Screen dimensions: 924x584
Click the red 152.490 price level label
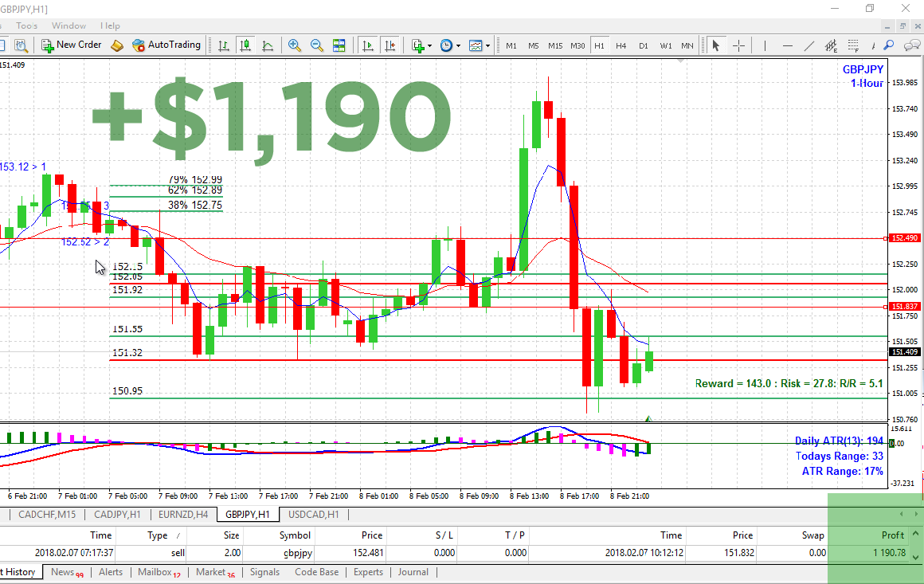pos(904,238)
